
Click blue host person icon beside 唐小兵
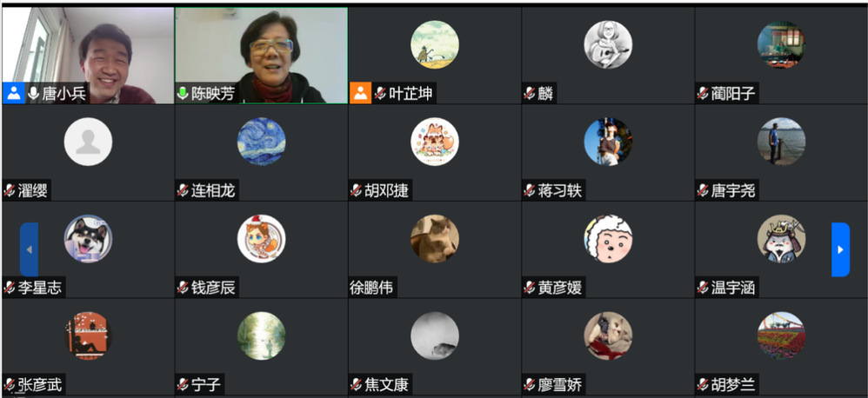point(13,93)
